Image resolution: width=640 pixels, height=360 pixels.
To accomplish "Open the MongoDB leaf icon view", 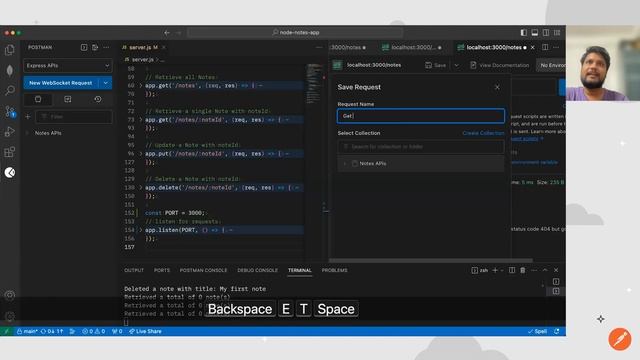I will 9,70.
